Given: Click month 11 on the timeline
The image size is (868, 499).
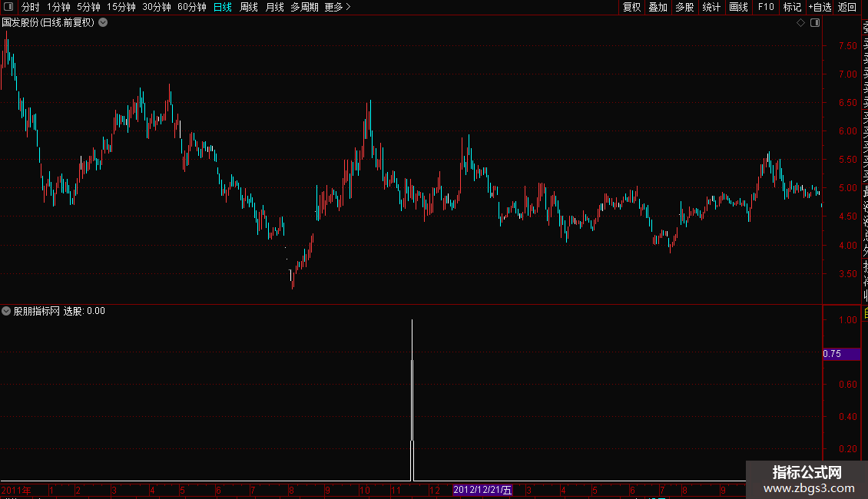Looking at the screenshot, I should pos(396,491).
